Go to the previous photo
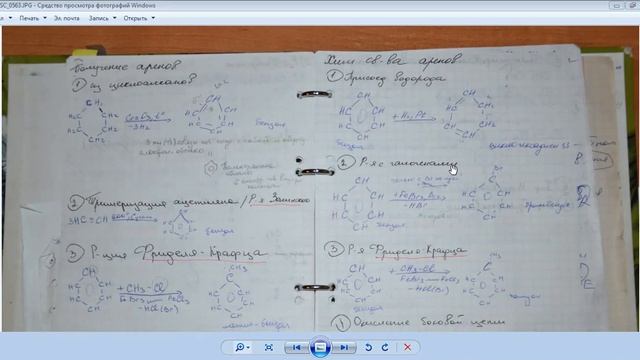 297,347
